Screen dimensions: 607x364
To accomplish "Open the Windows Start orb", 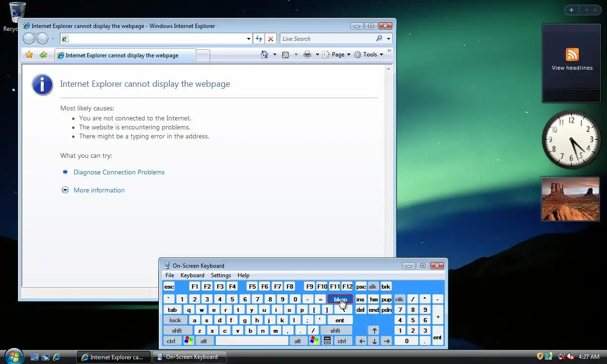I will coord(13,356).
